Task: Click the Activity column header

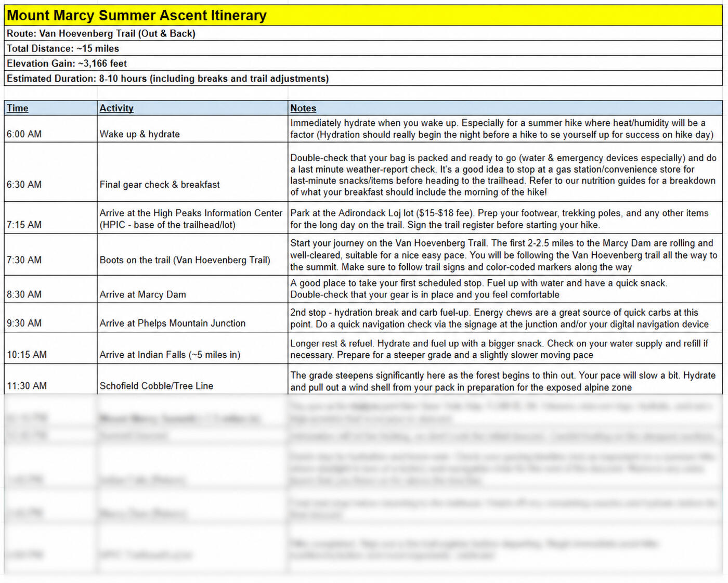Action: 192,108
